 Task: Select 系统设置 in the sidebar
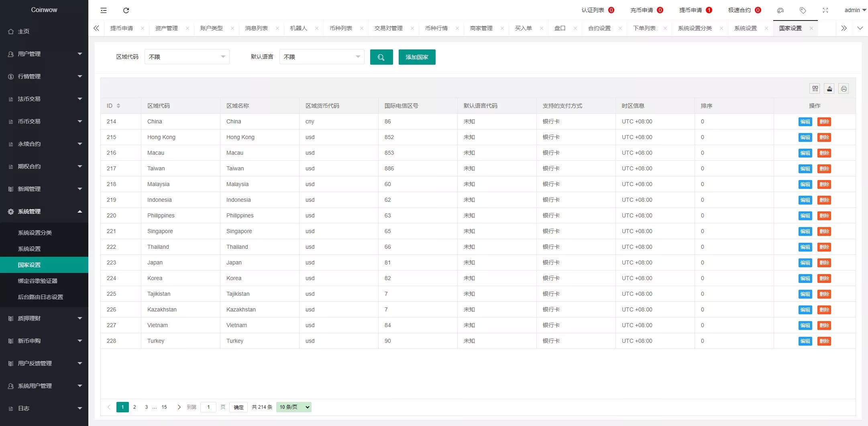[x=29, y=249]
